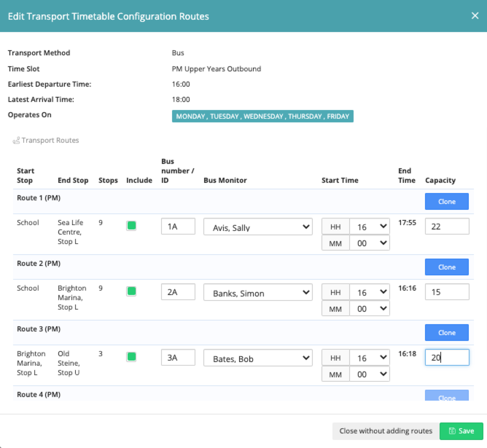The width and height of the screenshot is (487, 448).
Task: Click the Operates On weekdays badge
Action: point(262,116)
